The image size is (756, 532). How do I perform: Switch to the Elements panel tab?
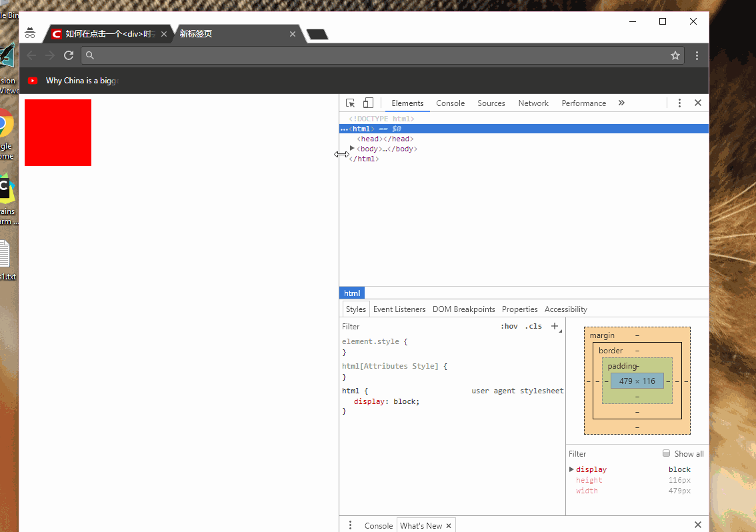pyautogui.click(x=407, y=103)
